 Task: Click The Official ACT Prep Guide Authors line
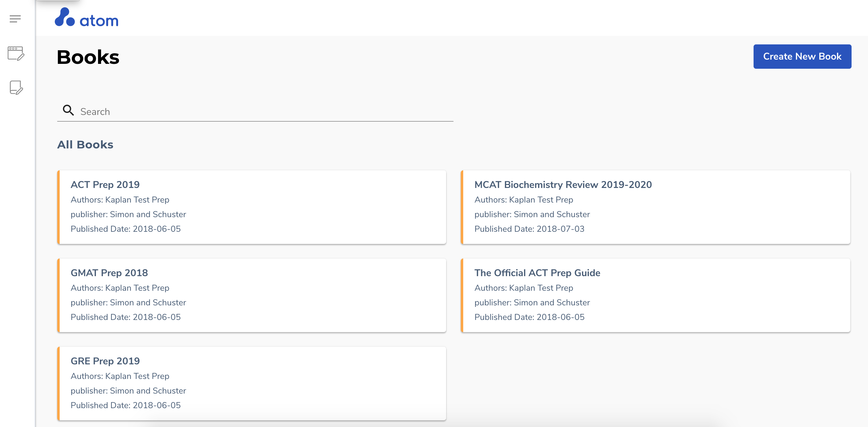click(x=523, y=288)
